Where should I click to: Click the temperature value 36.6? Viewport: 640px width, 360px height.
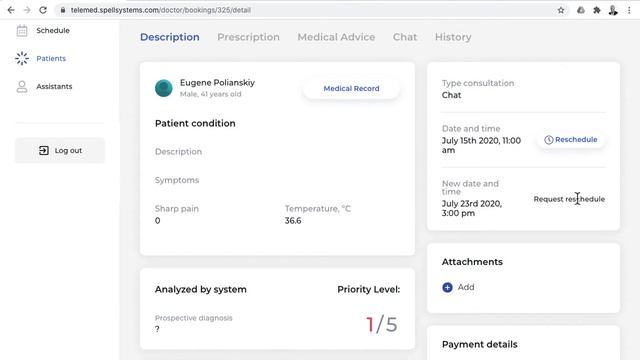(293, 221)
